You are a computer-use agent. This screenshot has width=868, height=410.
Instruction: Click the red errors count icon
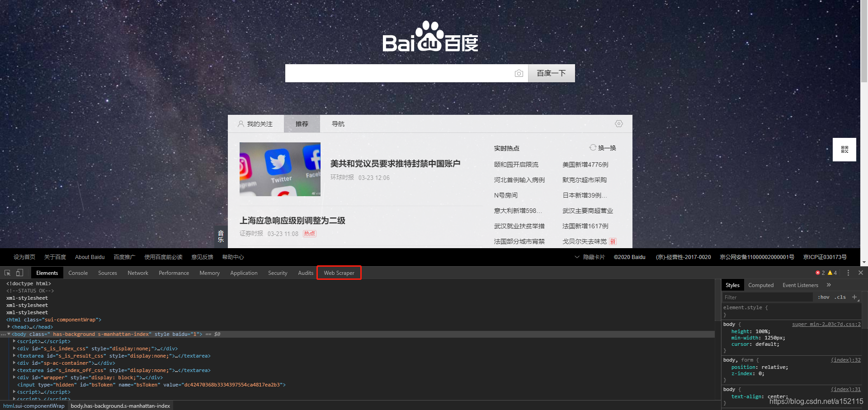(x=820, y=273)
